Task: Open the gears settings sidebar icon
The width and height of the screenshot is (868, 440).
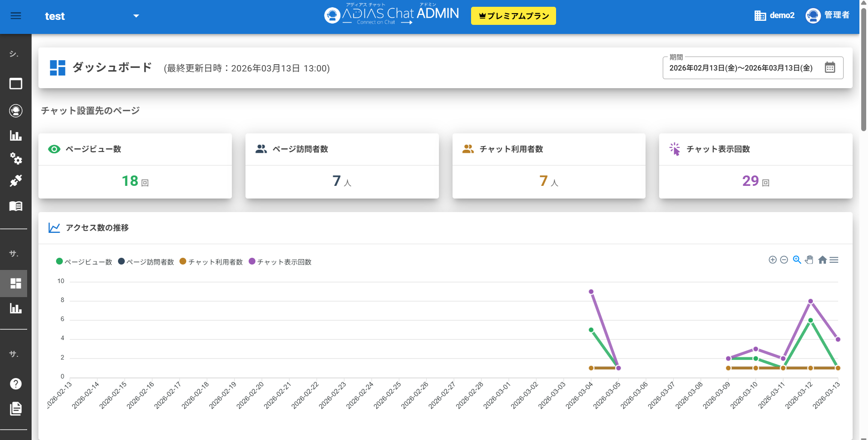Action: point(16,158)
